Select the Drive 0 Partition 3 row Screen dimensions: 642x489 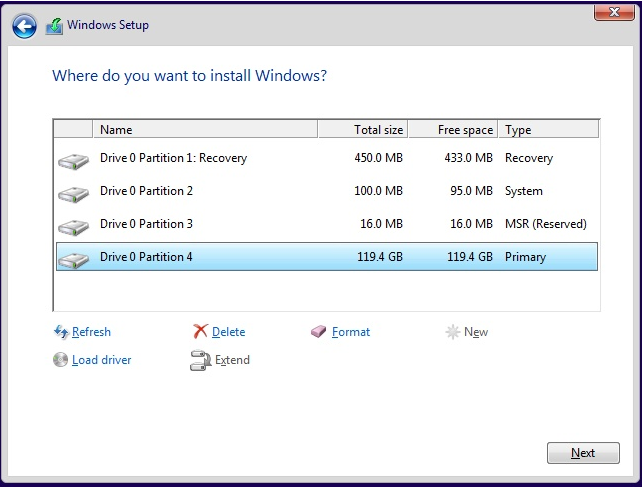point(327,224)
